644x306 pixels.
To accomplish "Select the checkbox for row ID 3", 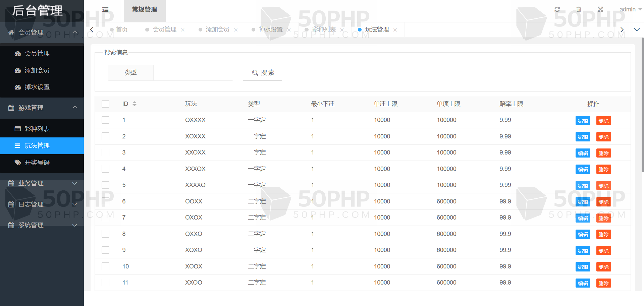I will [106, 152].
